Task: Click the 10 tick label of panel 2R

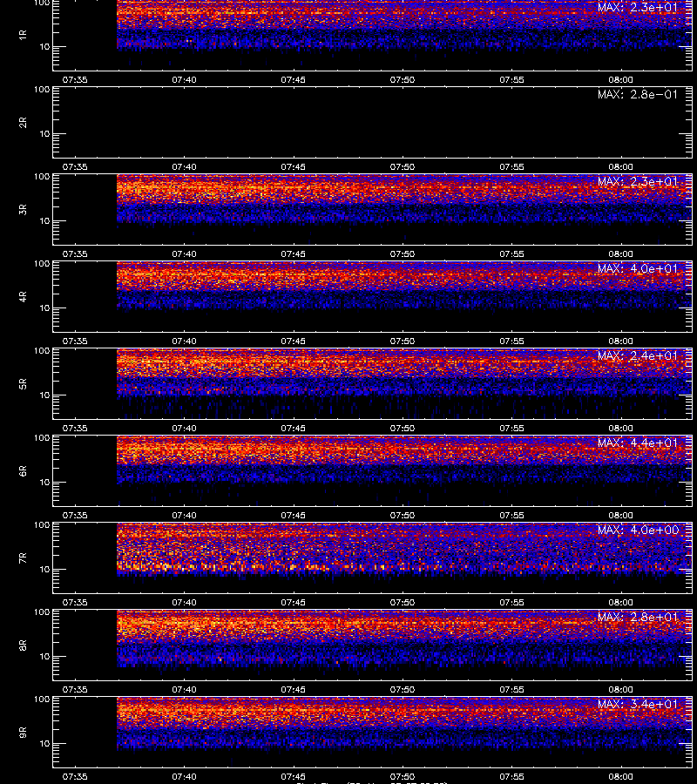Action: point(44,134)
